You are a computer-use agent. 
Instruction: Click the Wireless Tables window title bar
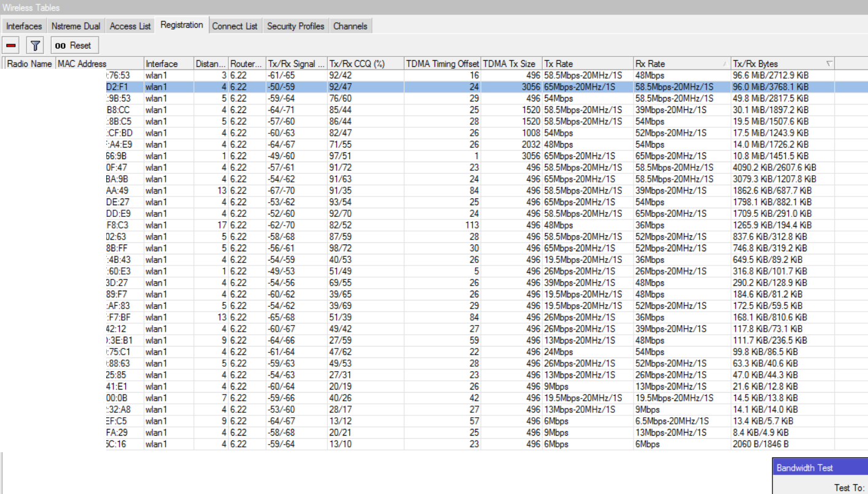(434, 7)
